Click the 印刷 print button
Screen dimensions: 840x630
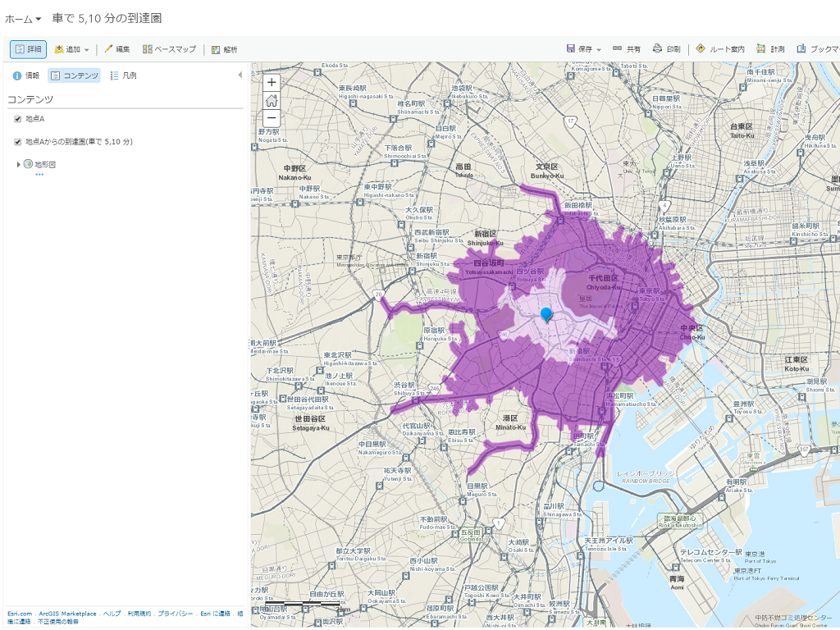(x=666, y=49)
